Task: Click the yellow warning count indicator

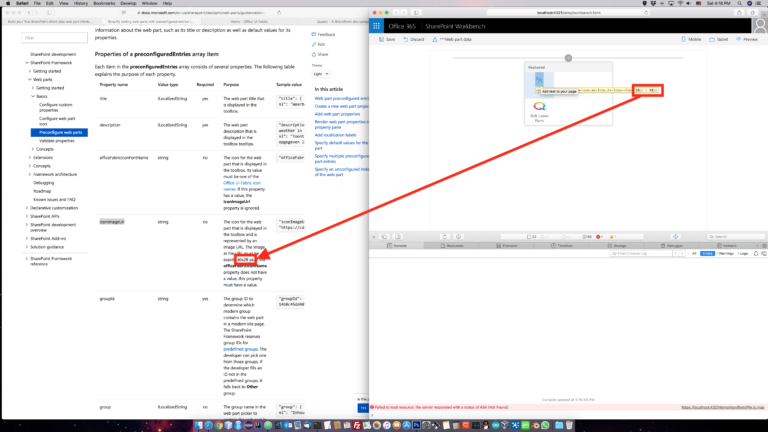Action: tap(613, 237)
